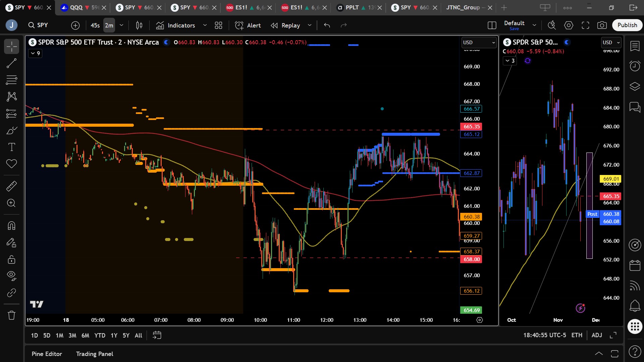Click the SPY symbol search field
This screenshot has height=362, width=644.
click(x=43, y=25)
